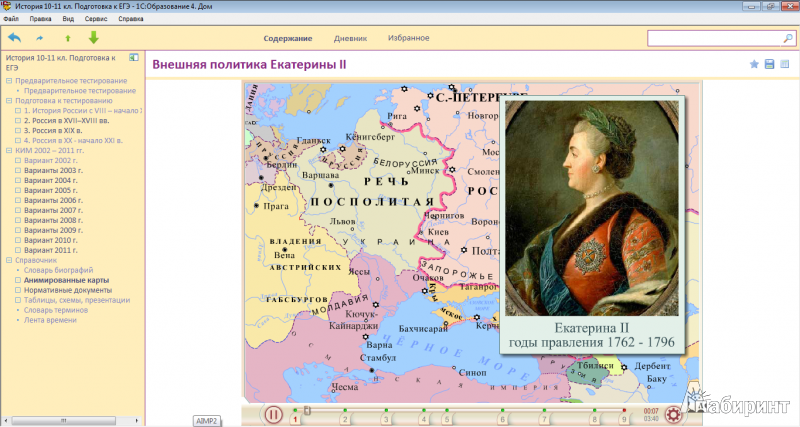Viewport: 800px width, 427px height.
Task: Jump to timeline marker 4
Action: pos(423,419)
